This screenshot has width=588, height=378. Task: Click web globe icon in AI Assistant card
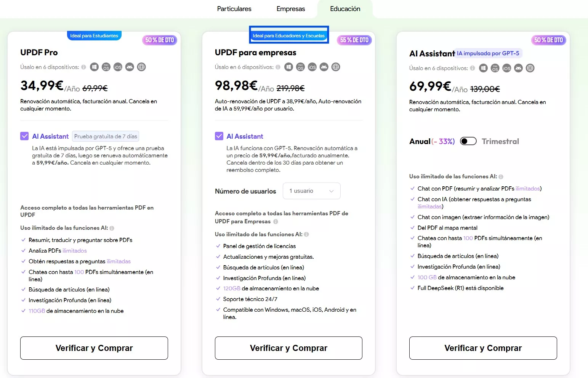[x=530, y=68]
